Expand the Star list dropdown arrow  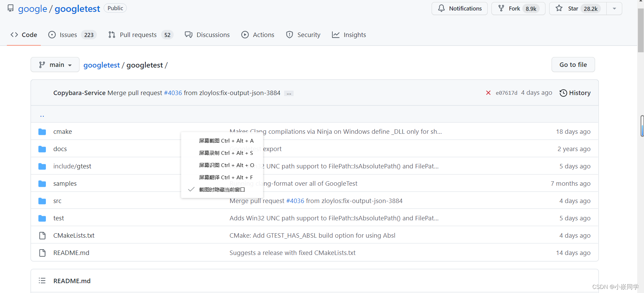pos(614,8)
